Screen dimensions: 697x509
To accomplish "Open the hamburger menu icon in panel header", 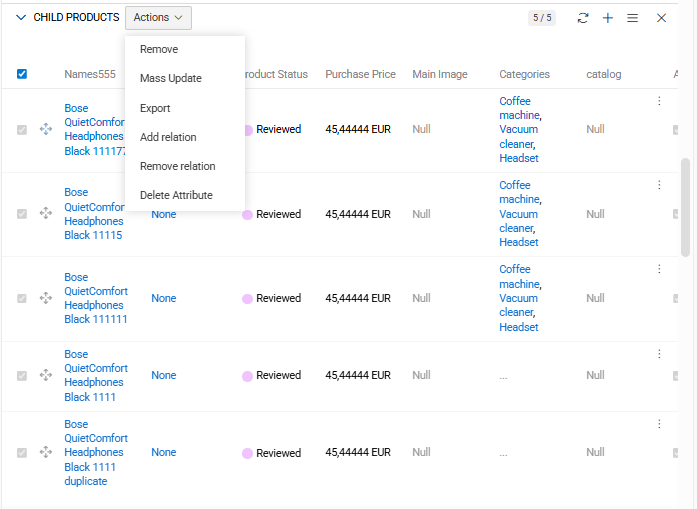I will [633, 18].
